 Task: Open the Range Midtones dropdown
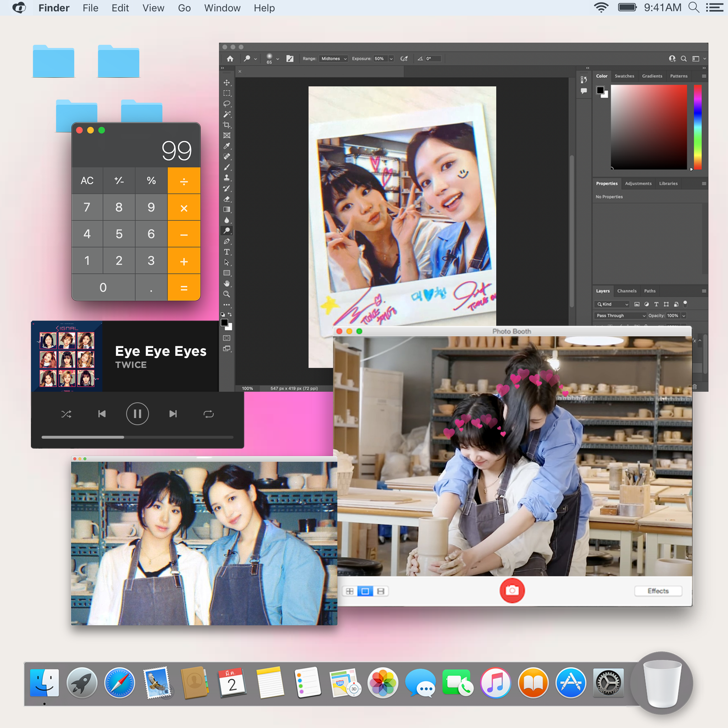pyautogui.click(x=333, y=58)
